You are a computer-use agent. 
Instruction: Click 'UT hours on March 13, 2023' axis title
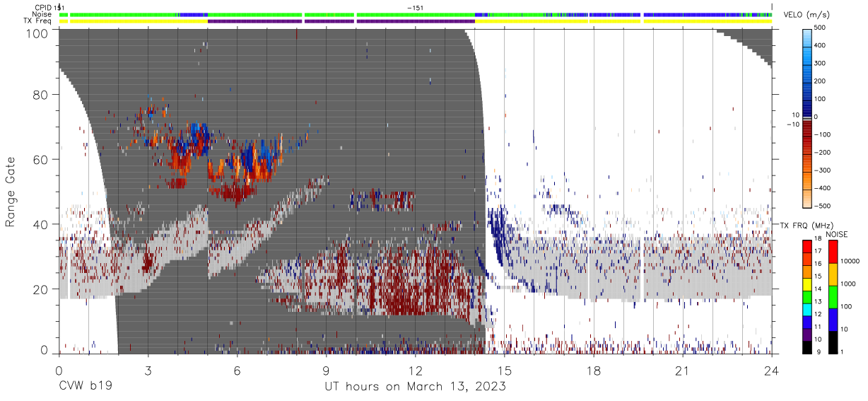pyautogui.click(x=415, y=387)
